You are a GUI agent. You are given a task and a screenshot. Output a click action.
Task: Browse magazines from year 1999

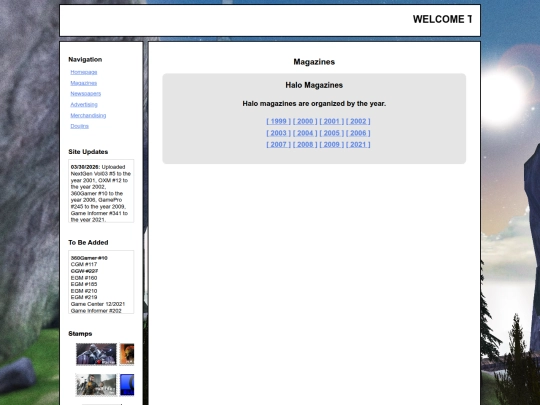(278, 121)
